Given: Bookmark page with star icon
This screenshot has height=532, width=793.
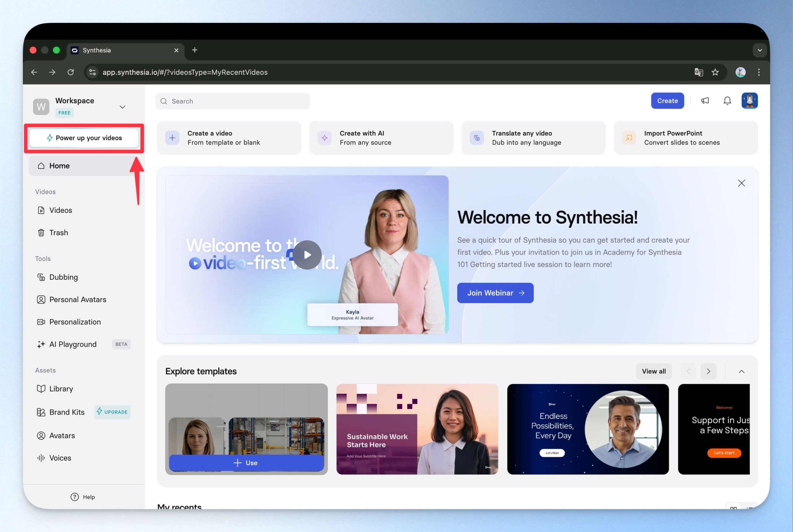Looking at the screenshot, I should coord(715,72).
